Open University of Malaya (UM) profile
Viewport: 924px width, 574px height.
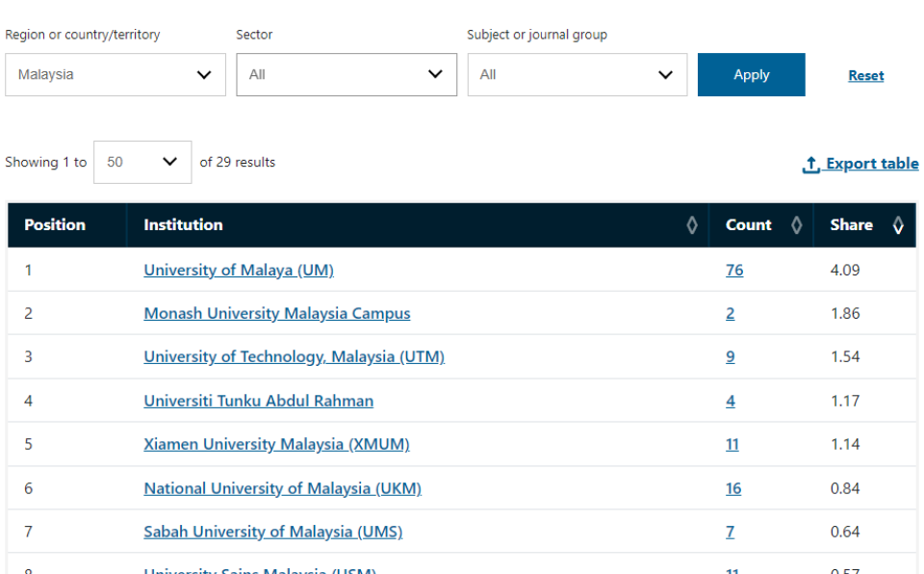(239, 270)
